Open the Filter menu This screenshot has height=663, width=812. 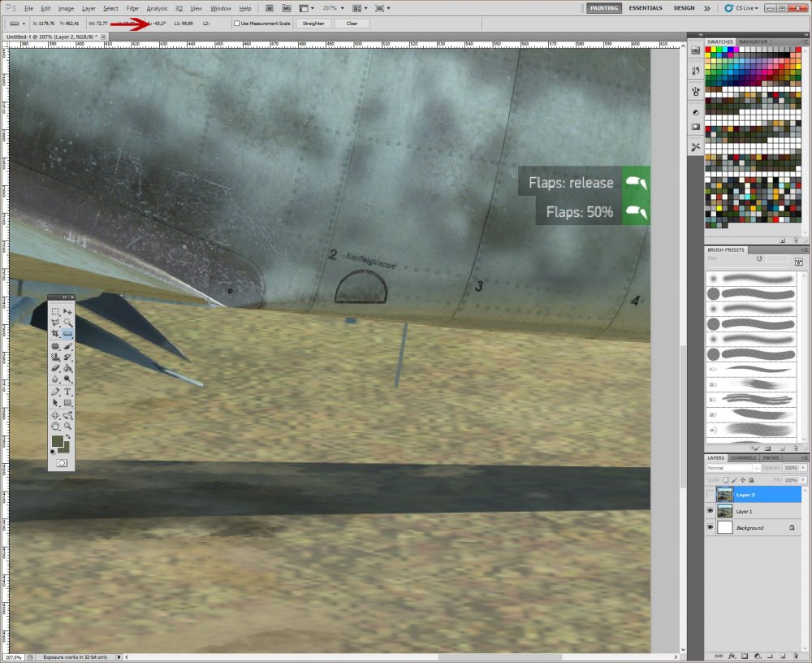point(132,8)
